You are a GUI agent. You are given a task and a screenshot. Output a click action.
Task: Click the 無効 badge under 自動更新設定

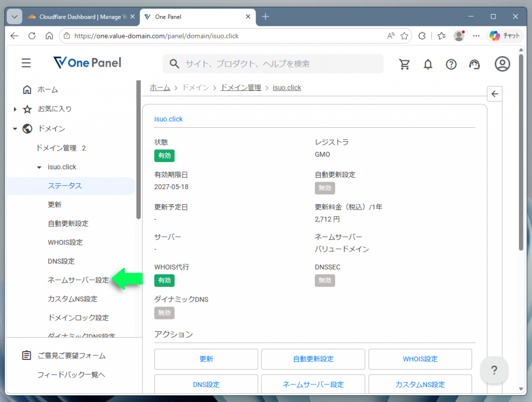point(325,188)
